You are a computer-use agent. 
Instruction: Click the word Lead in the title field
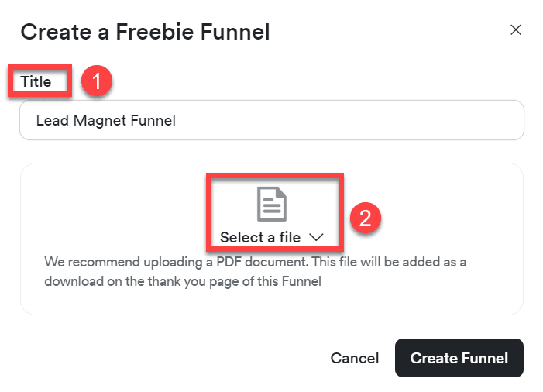click(x=51, y=121)
